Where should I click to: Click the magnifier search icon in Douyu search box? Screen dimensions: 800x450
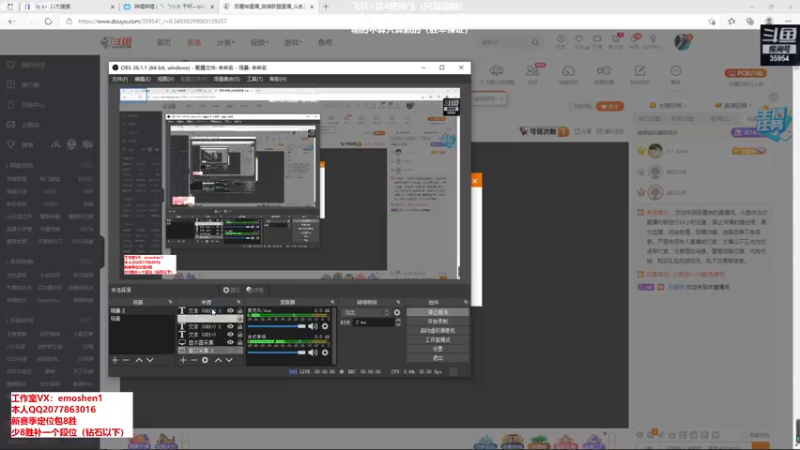pyautogui.click(x=535, y=42)
